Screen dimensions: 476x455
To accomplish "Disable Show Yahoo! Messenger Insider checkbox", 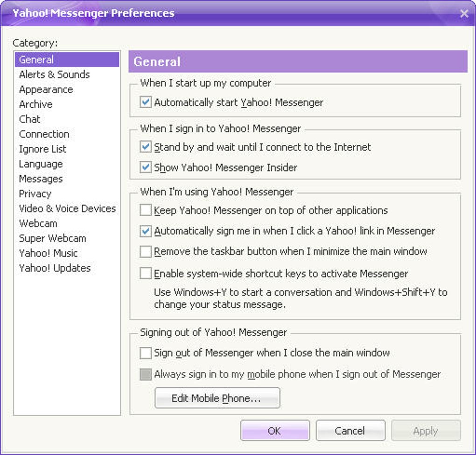I will (x=146, y=168).
